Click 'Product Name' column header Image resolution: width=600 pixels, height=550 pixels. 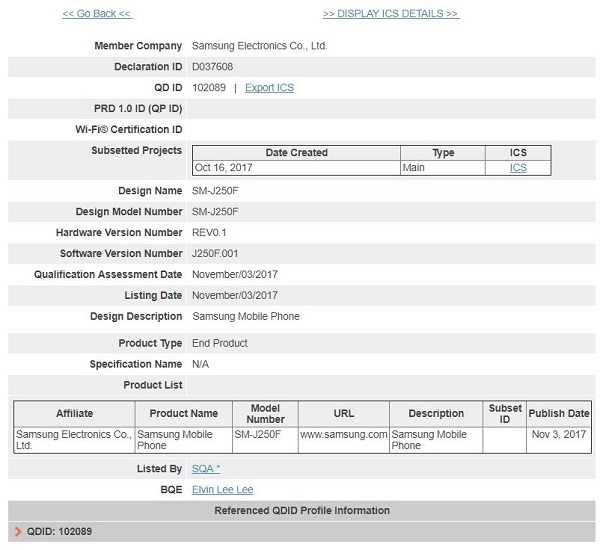(184, 414)
